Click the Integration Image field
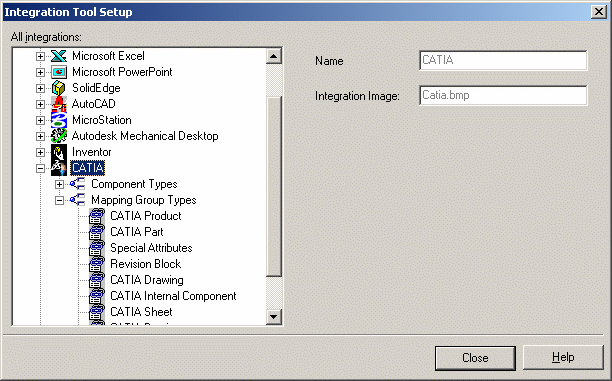Screen dimensions: 612x381 tap(503, 95)
